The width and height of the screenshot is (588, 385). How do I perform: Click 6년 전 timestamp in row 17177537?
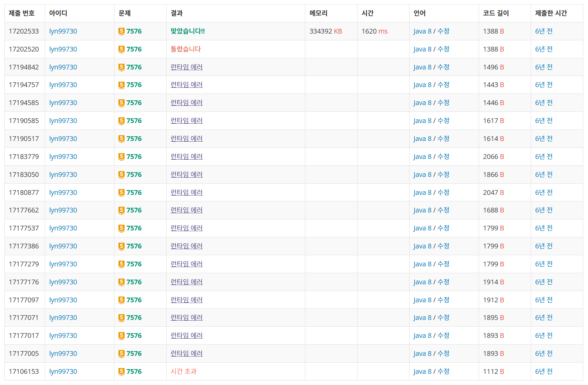click(544, 228)
